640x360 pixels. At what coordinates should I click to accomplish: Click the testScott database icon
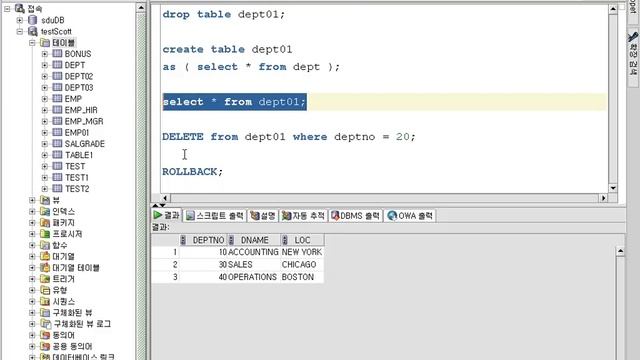[33, 31]
